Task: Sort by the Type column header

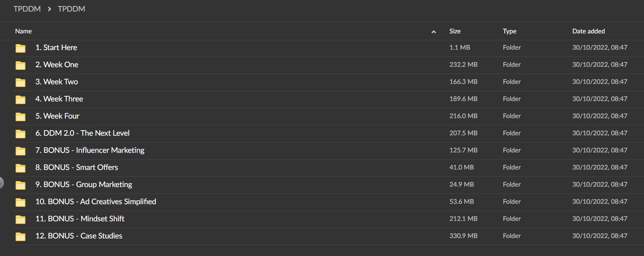Action: coord(509,31)
